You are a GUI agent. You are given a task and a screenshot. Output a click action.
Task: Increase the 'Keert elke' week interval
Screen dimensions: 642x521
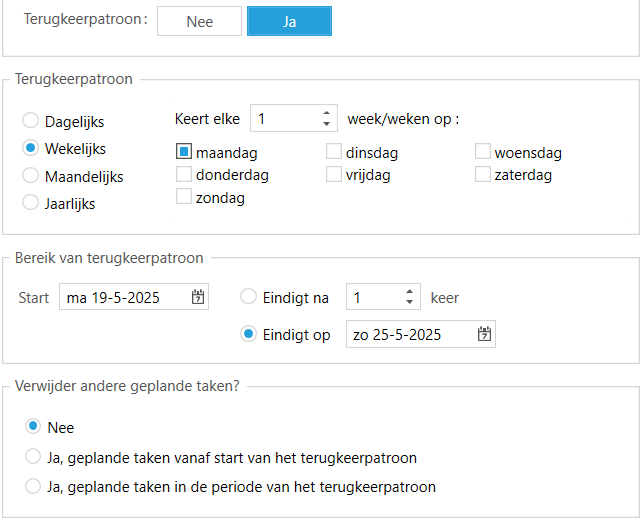coord(326,113)
